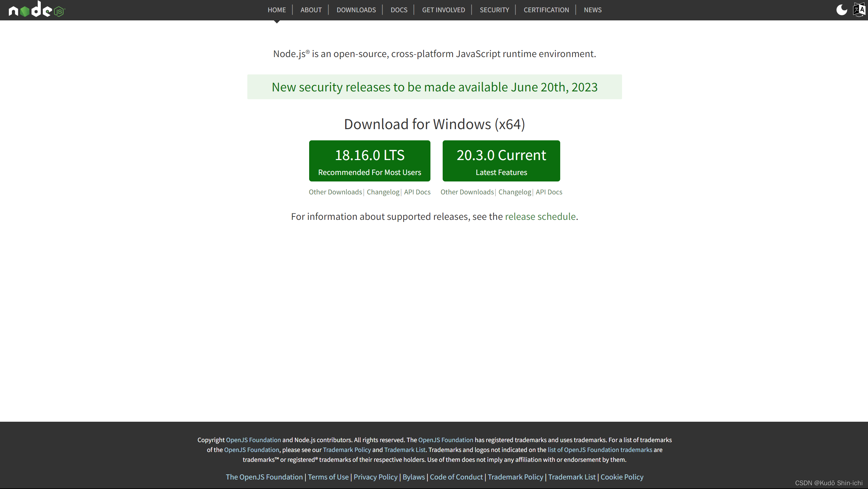Open the NEWS menu item
This screenshot has height=489, width=868.
(592, 10)
